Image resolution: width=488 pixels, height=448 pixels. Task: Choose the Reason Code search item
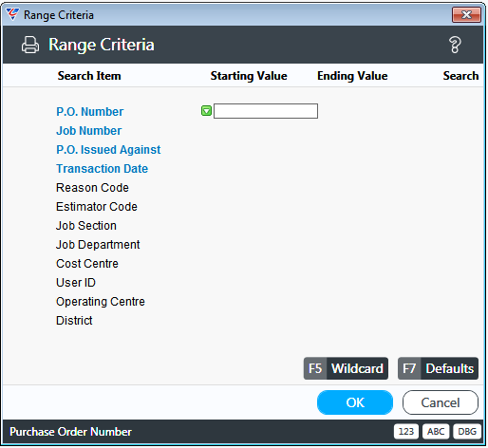point(92,188)
